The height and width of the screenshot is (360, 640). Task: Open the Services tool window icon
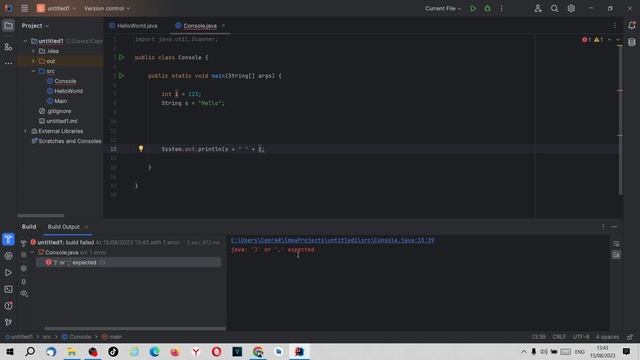tap(8, 256)
